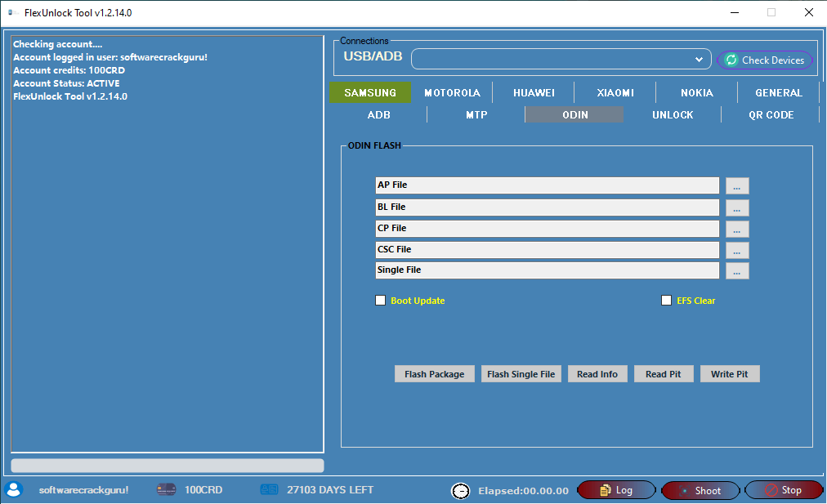Click the credits card icon
Screen dimensions: 827x504
166,490
